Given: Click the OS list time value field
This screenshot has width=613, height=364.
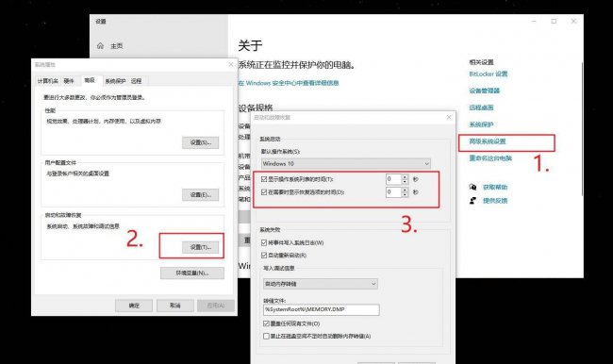Looking at the screenshot, I should [393, 179].
